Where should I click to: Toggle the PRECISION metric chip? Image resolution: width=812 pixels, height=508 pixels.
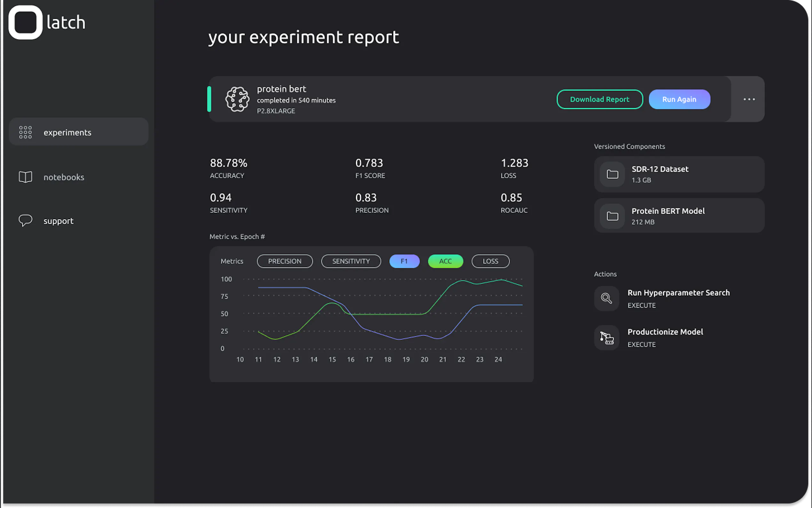click(x=285, y=261)
